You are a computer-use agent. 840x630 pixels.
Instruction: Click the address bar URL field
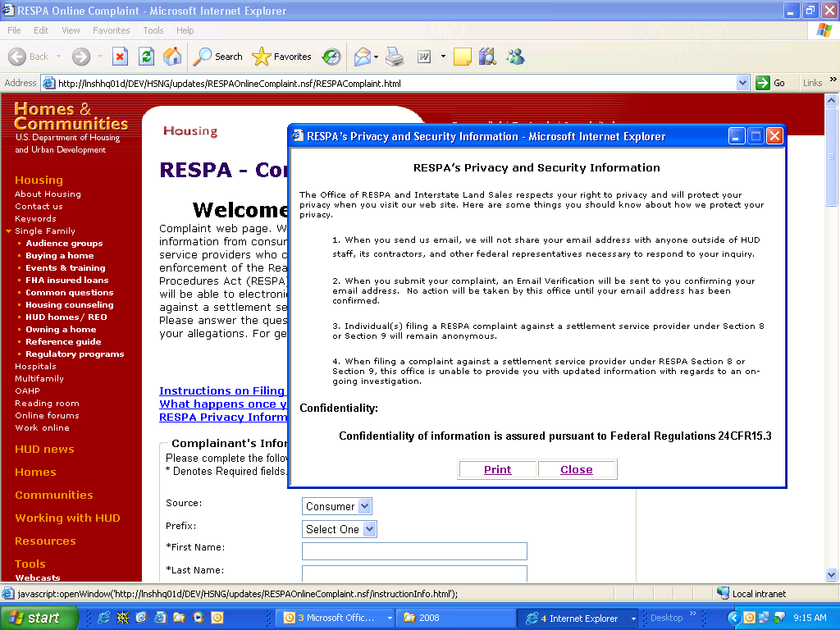395,83
